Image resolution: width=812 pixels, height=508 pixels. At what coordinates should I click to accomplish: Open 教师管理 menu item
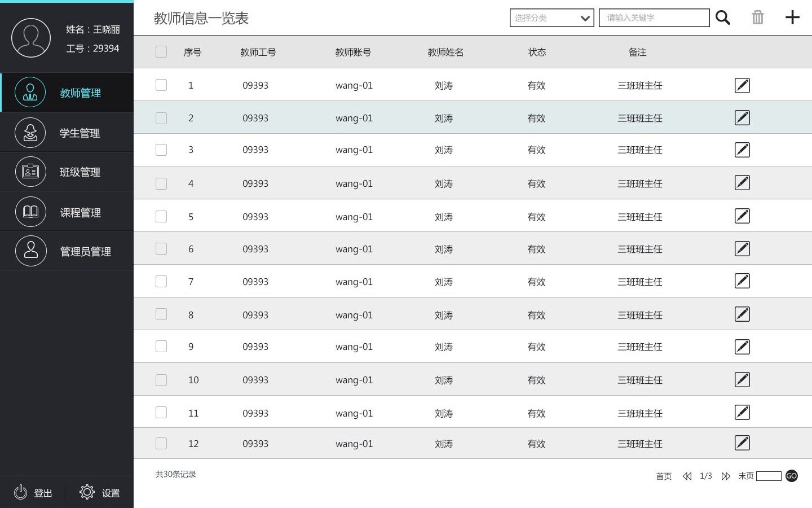67,93
